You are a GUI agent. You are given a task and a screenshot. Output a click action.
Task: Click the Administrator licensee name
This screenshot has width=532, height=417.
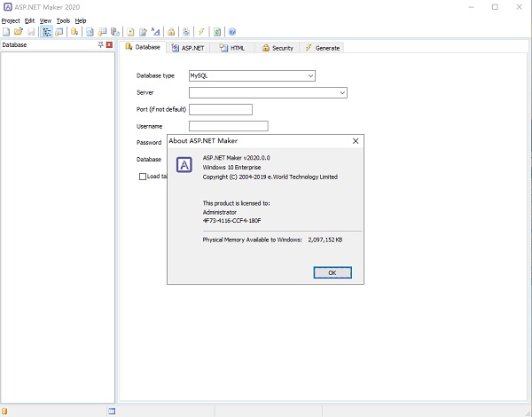pyautogui.click(x=220, y=212)
